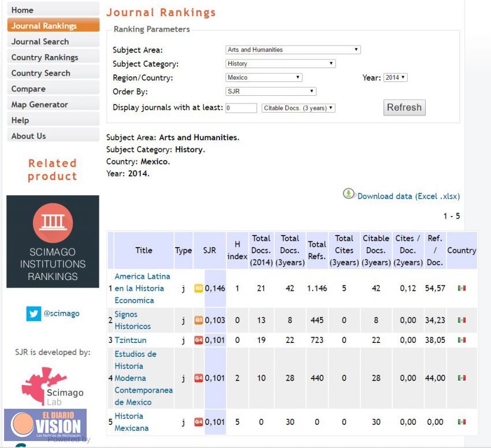This screenshot has width=491, height=448.
Task: Click SJR value 0,146
Action: [x=215, y=288]
